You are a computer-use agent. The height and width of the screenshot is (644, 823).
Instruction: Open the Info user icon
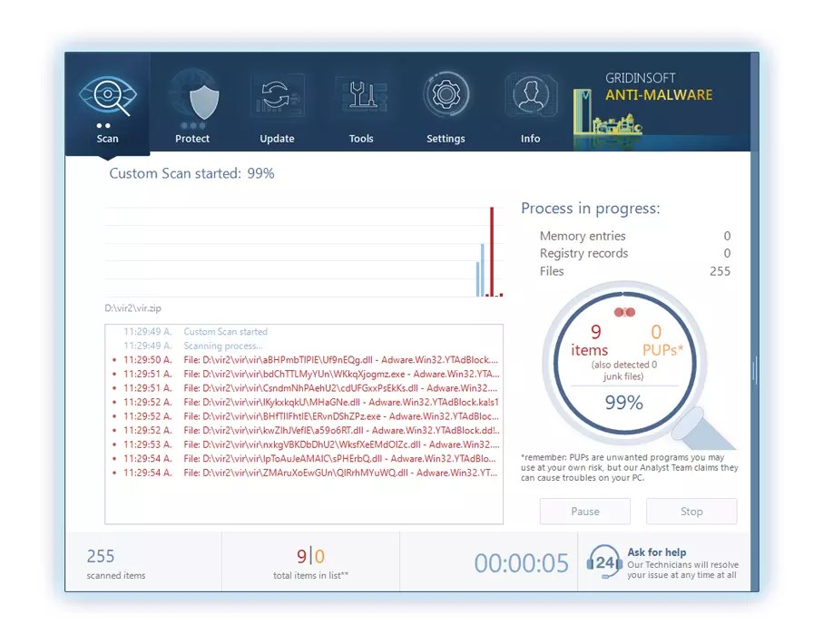click(530, 93)
